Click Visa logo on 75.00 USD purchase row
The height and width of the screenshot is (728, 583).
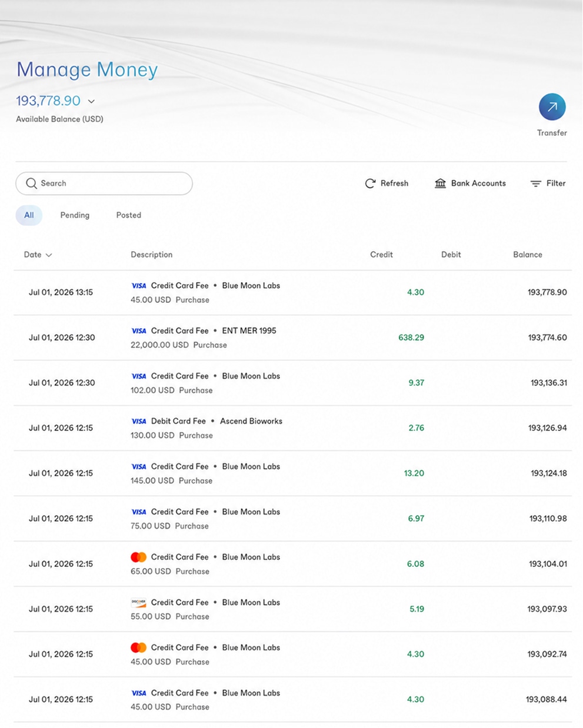pyautogui.click(x=139, y=512)
